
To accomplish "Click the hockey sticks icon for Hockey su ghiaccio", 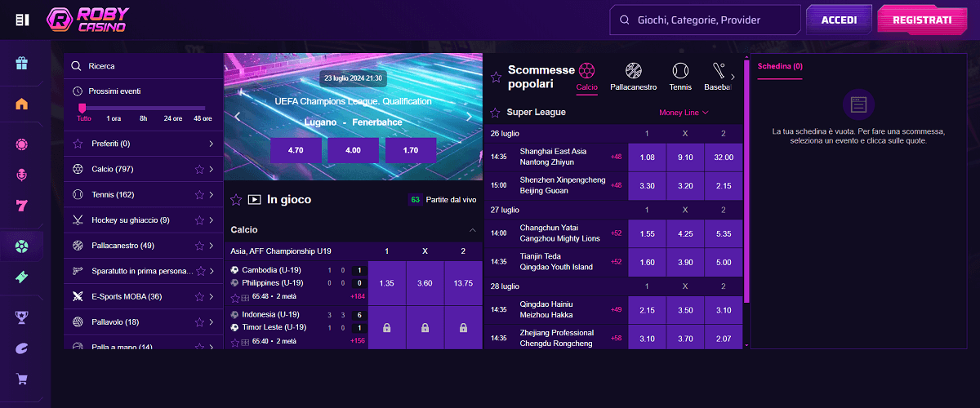I will coord(78,220).
